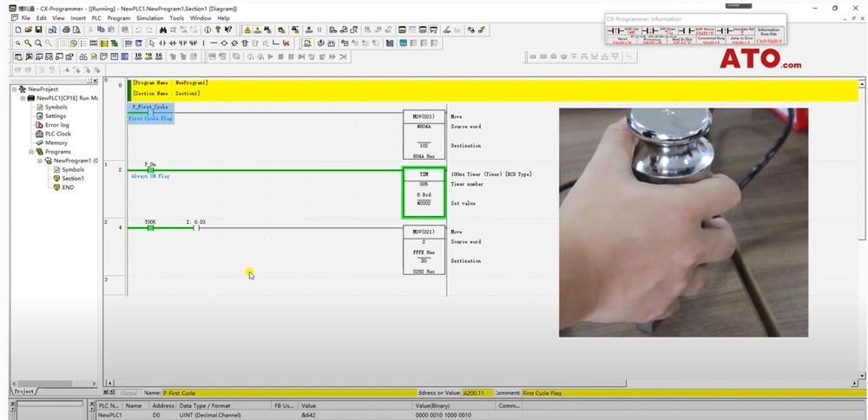Toggle the diagram grid display icon

coord(63,43)
